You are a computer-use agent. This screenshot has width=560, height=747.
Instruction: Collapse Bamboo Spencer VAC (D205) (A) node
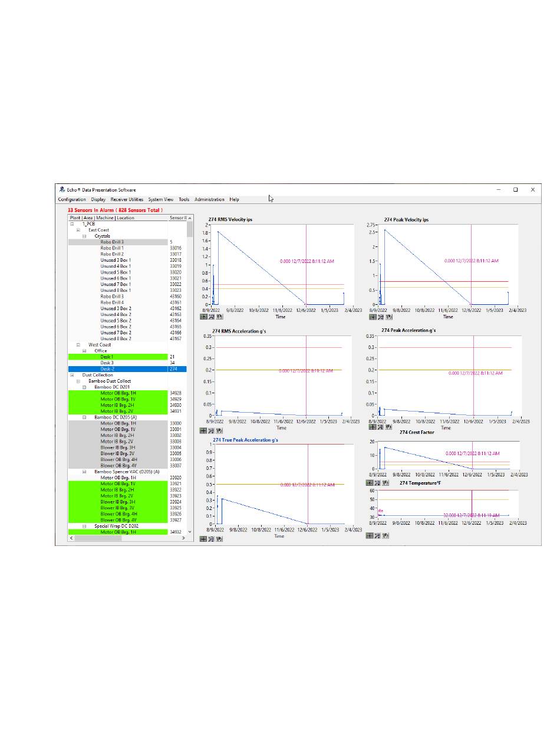[x=84, y=472]
